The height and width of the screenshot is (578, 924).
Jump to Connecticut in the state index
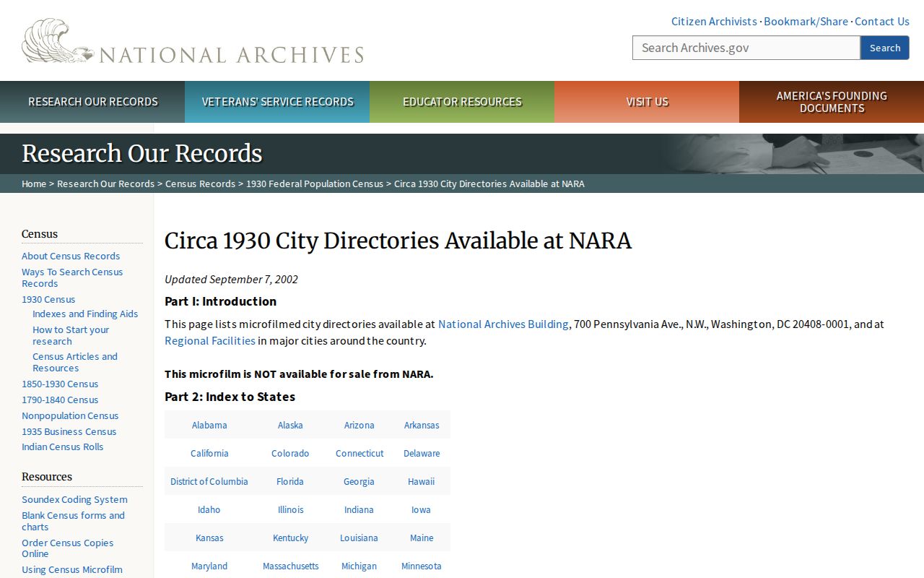coord(359,453)
